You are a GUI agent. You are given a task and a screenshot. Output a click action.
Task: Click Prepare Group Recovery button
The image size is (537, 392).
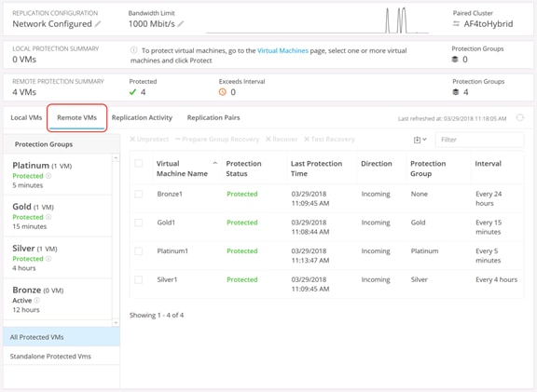217,140
